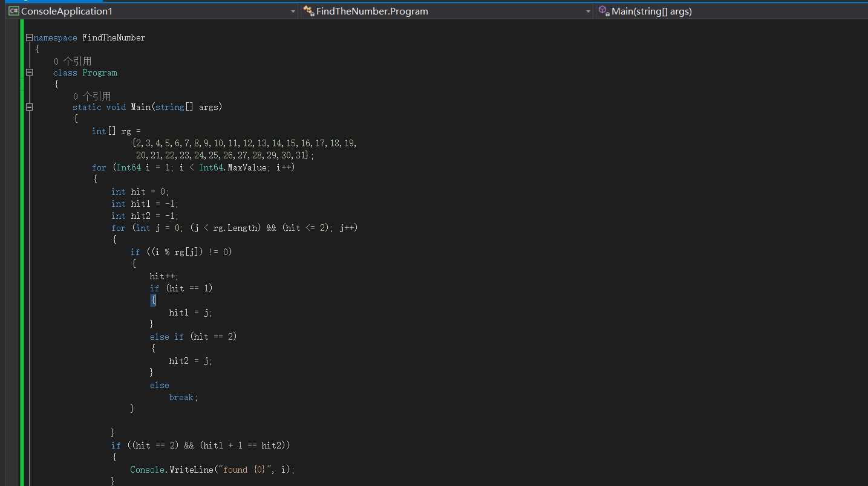Click the 'if ((i % rg[j]) != 0)' line
Image resolution: width=868 pixels, height=486 pixels.
(181, 252)
